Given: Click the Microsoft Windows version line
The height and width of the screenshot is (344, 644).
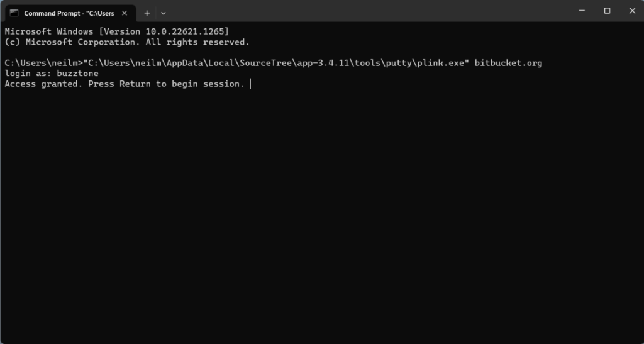Looking at the screenshot, I should pos(117,31).
